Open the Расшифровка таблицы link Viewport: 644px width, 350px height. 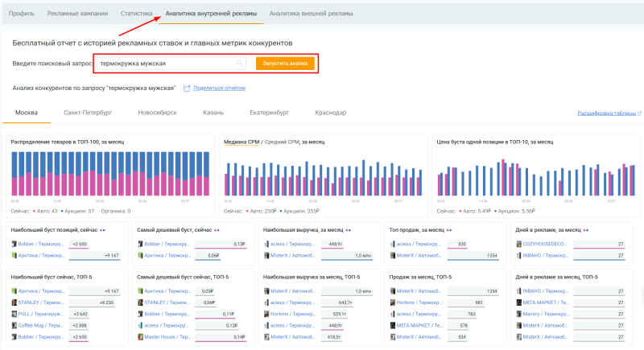606,113
